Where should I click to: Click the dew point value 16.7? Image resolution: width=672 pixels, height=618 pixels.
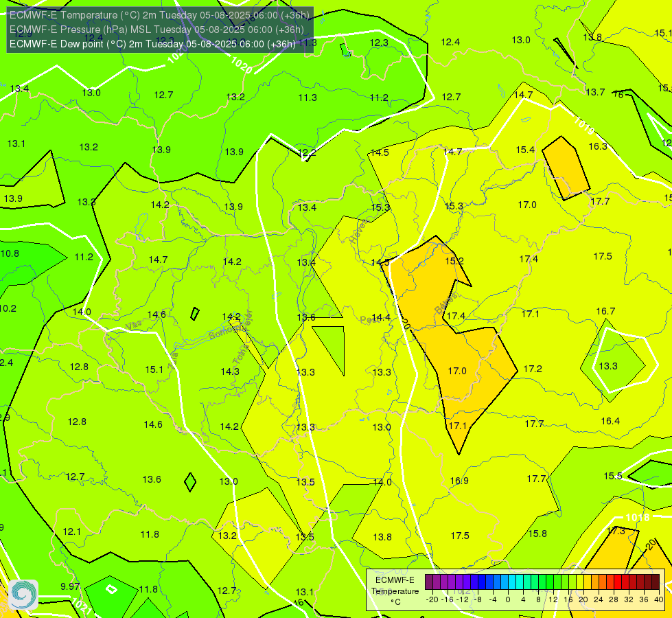coord(605,311)
